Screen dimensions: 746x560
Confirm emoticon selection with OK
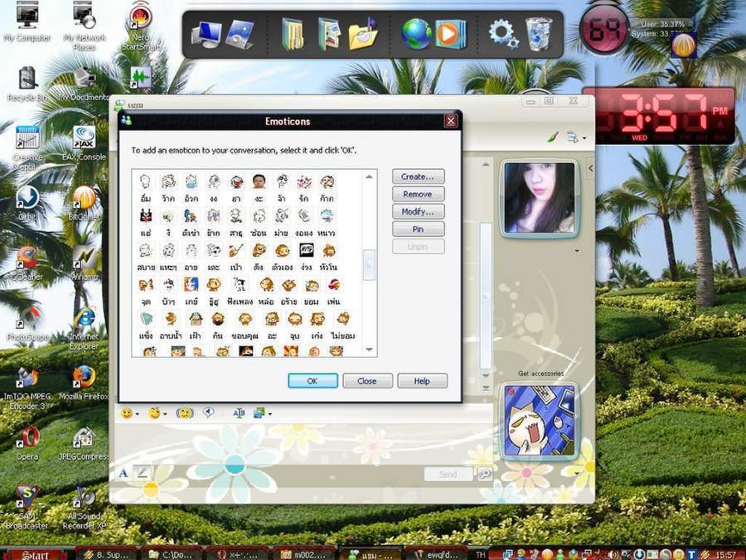pyautogui.click(x=312, y=381)
